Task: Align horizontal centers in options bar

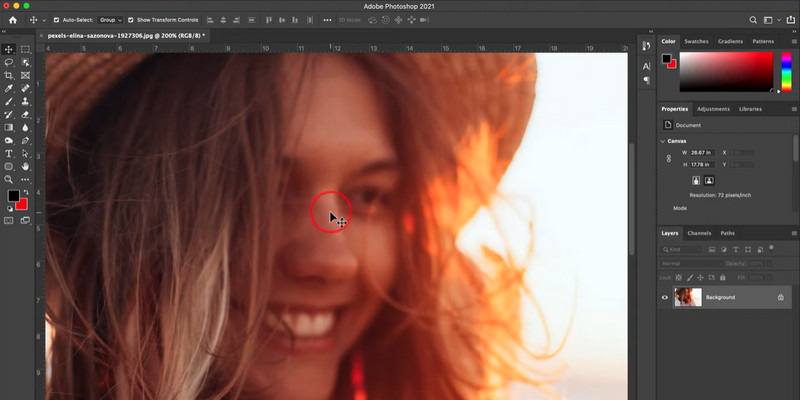Action: click(x=223, y=20)
